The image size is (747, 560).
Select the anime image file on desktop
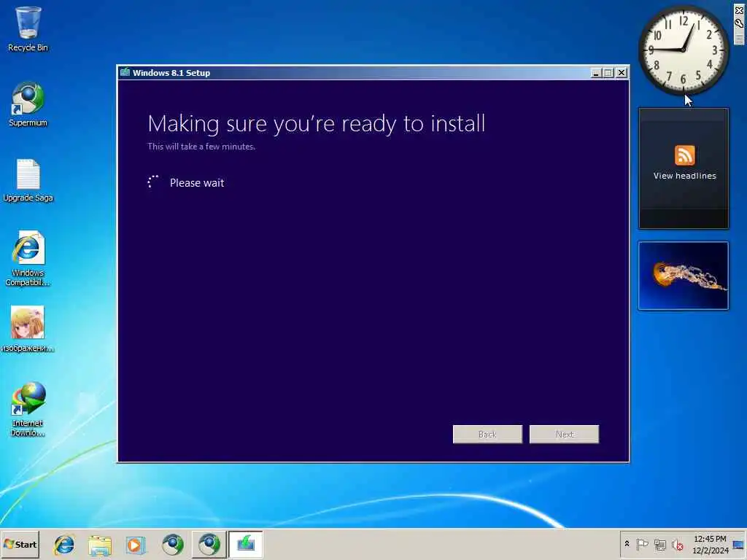[x=27, y=329]
